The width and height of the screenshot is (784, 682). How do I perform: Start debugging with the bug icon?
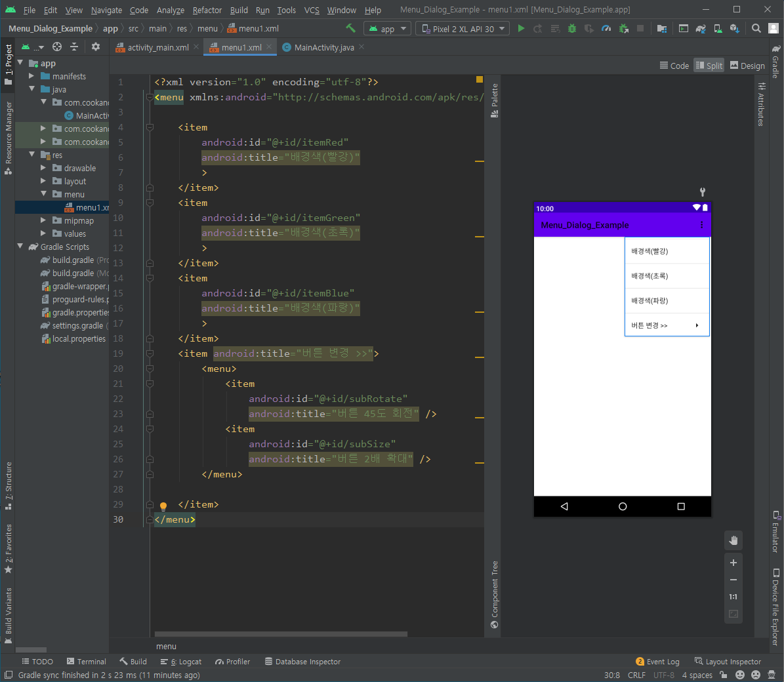pyautogui.click(x=572, y=28)
